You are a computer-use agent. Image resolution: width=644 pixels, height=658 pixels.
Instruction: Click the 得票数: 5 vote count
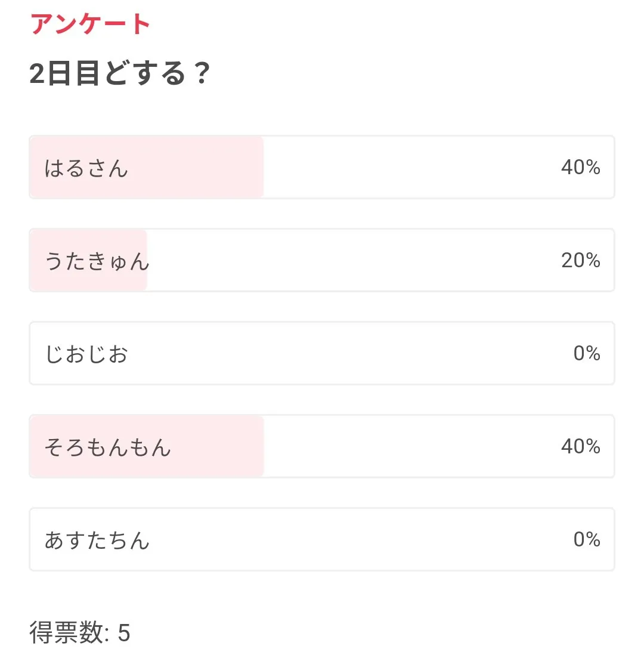click(x=80, y=633)
